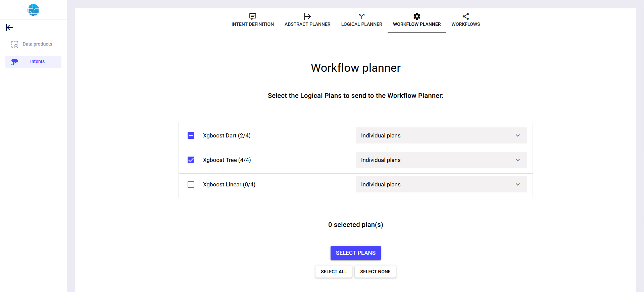Viewport: 644px width, 292px height.
Task: Click the Data products search icon
Action: [x=15, y=44]
